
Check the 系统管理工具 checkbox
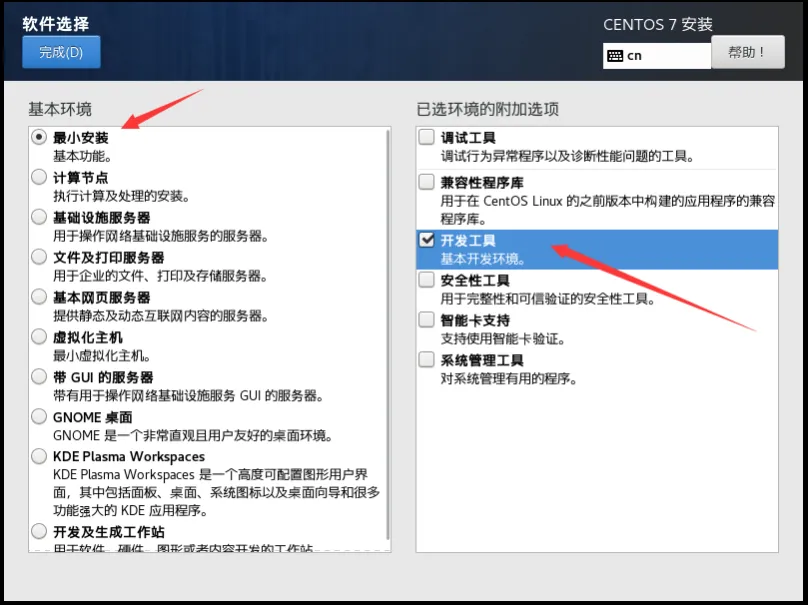click(x=427, y=359)
